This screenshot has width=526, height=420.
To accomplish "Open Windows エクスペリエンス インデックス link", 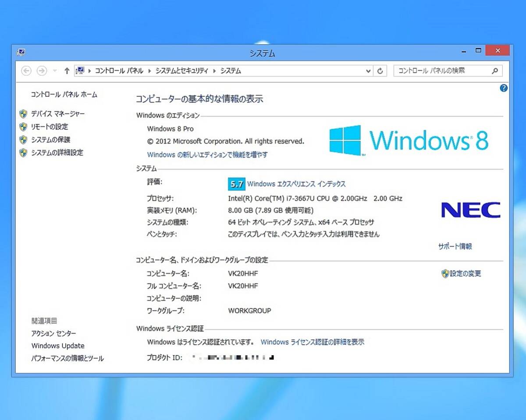I will [296, 184].
